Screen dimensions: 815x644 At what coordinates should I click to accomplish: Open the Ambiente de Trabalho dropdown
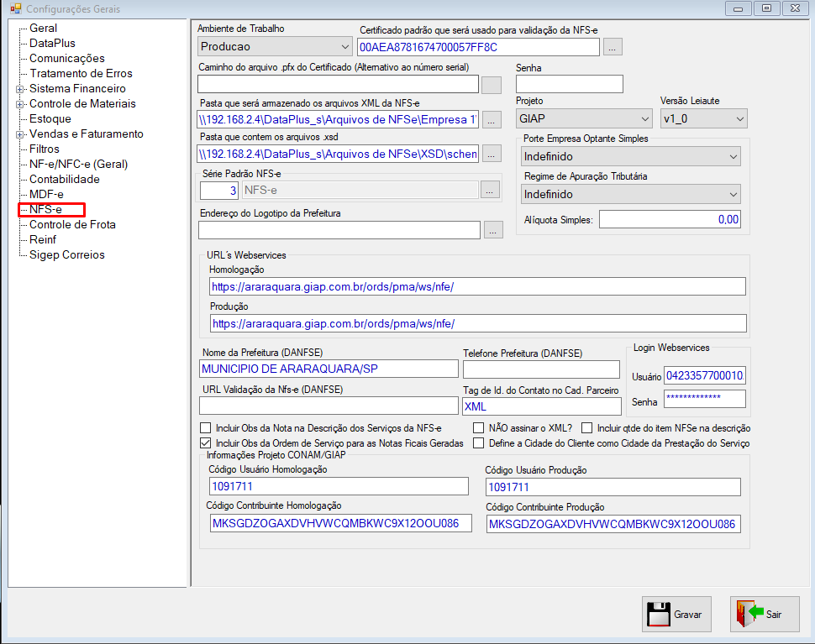click(x=275, y=47)
